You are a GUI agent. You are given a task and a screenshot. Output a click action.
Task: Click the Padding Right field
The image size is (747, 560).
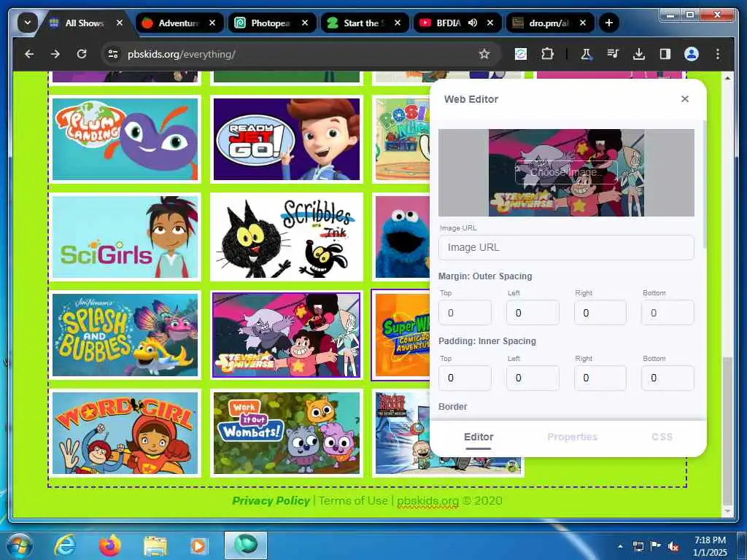600,378
